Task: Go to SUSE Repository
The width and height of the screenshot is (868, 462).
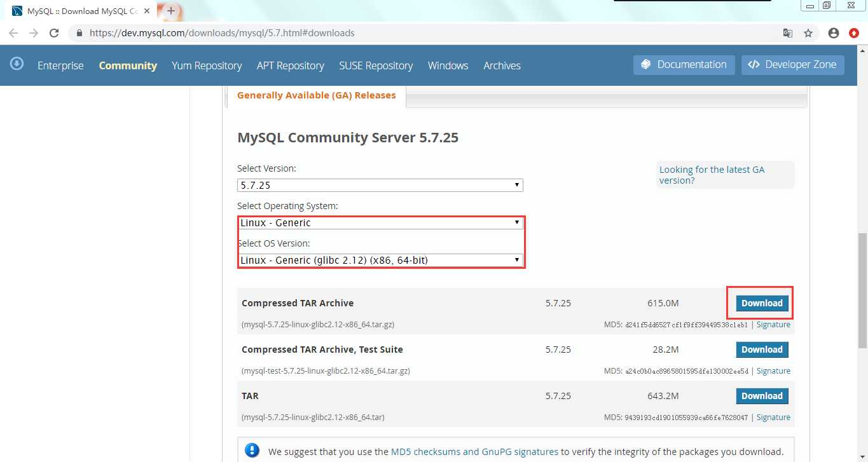Action: 376,65
